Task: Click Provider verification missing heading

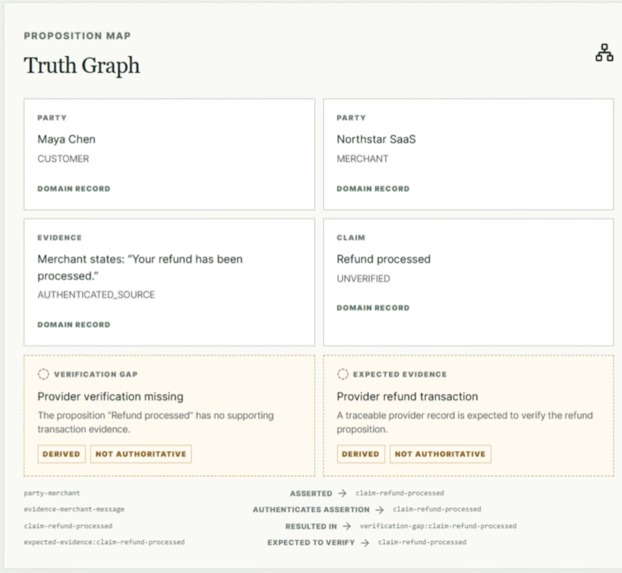Action: pyautogui.click(x=110, y=396)
